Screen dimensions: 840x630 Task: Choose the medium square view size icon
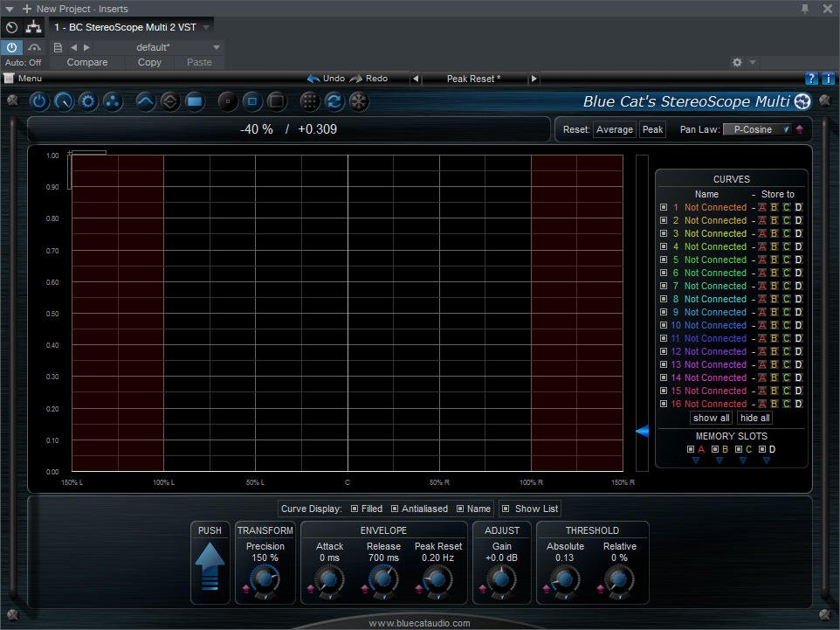(x=252, y=101)
